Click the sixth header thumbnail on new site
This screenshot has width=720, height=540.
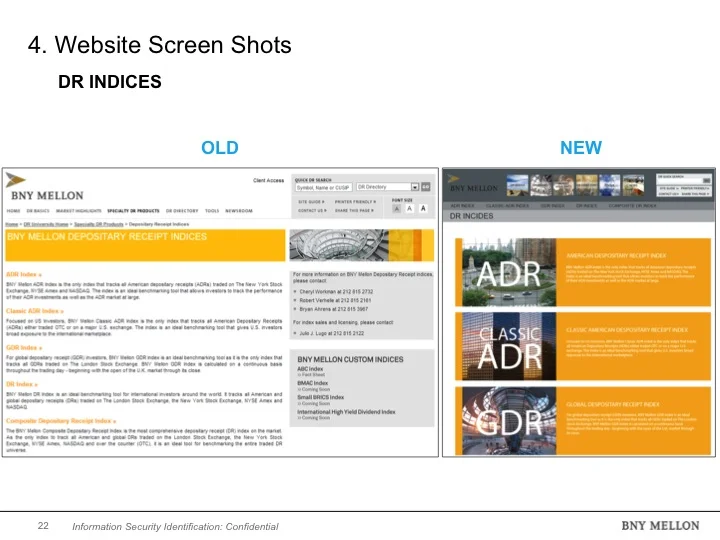[633, 185]
